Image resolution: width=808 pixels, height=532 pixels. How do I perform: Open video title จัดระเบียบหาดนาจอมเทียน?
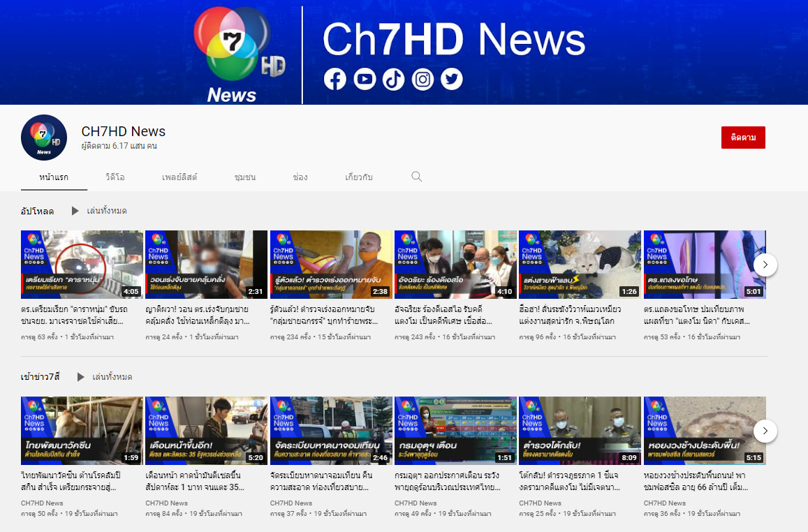coord(321,481)
